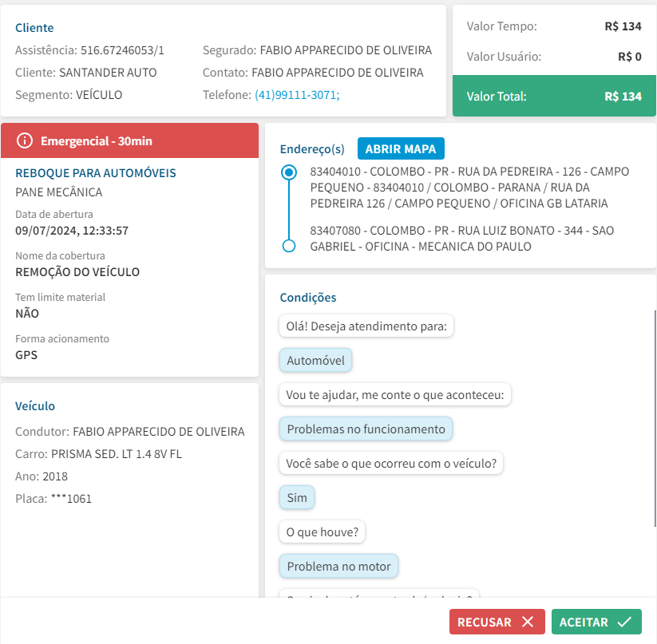Select the filled origin marker on the route

click(289, 172)
